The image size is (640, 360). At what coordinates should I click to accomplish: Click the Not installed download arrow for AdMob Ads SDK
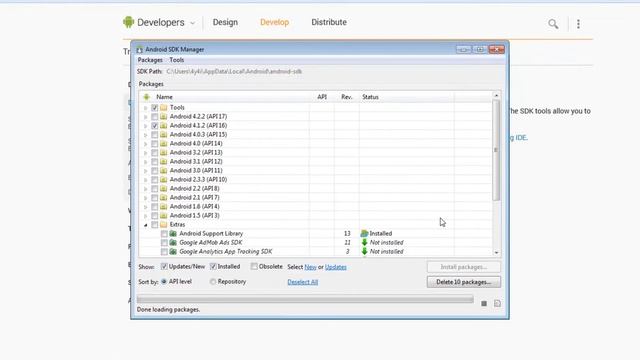(364, 242)
